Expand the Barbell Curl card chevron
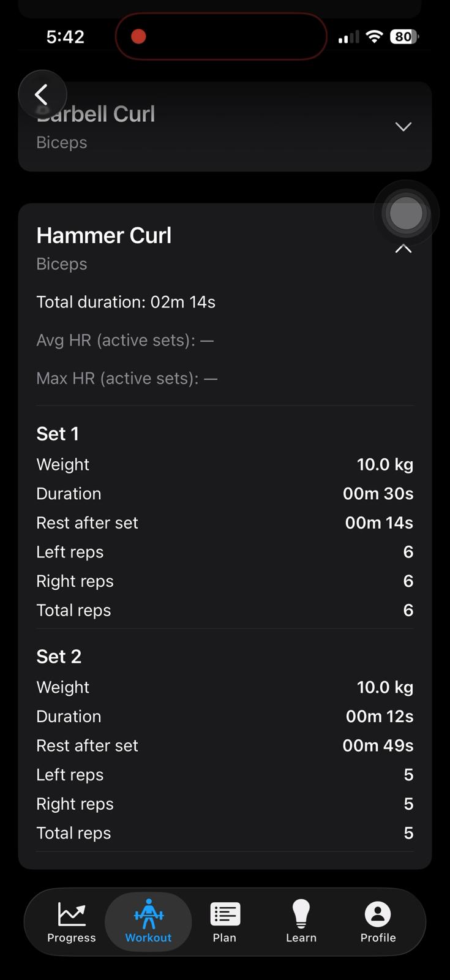450x980 pixels. [403, 127]
